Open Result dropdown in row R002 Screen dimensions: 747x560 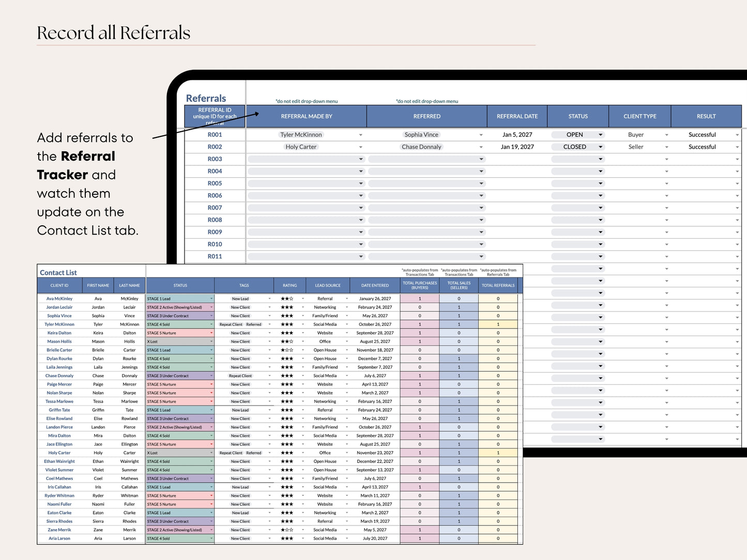[737, 147]
